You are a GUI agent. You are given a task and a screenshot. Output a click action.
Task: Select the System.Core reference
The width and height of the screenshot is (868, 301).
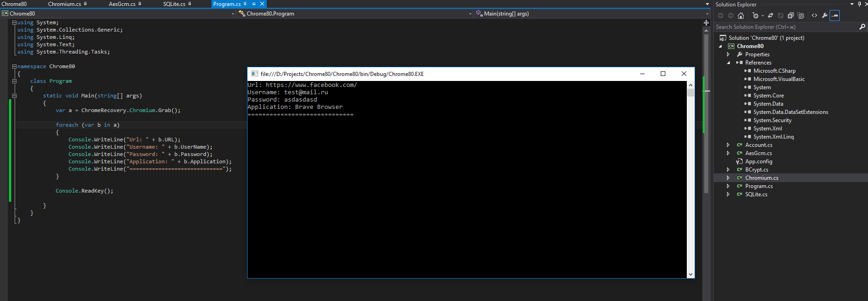tap(768, 96)
